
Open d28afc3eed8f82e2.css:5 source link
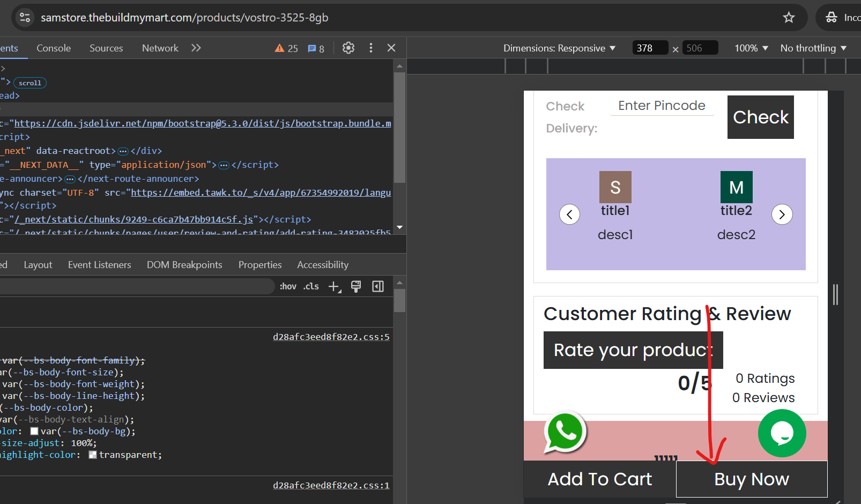coord(331,337)
